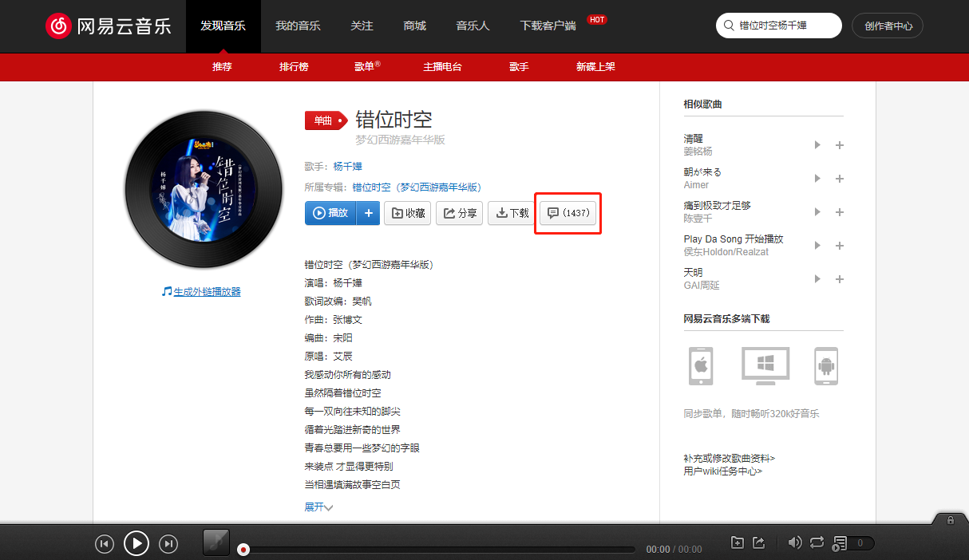Click the Windows PC download icon
The width and height of the screenshot is (969, 560).
(x=765, y=366)
